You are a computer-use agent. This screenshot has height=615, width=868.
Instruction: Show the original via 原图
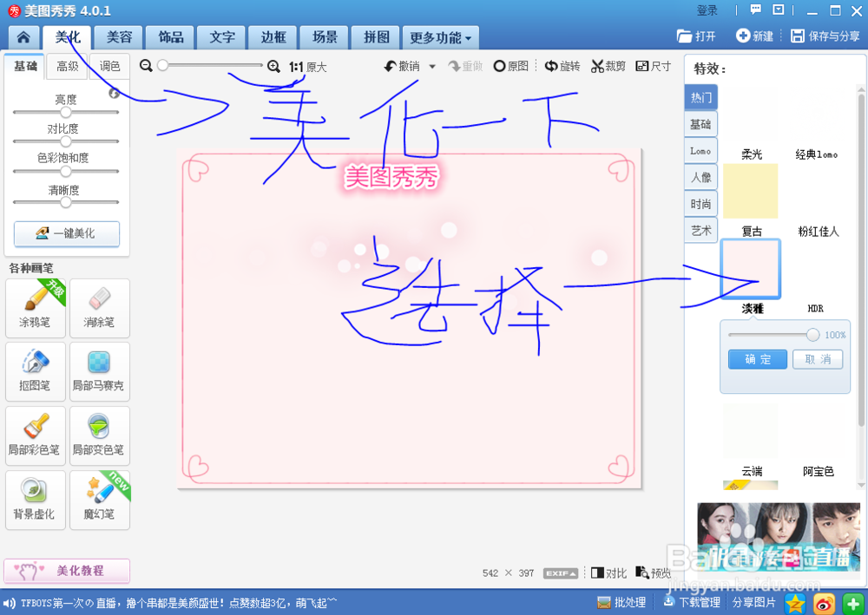click(511, 67)
